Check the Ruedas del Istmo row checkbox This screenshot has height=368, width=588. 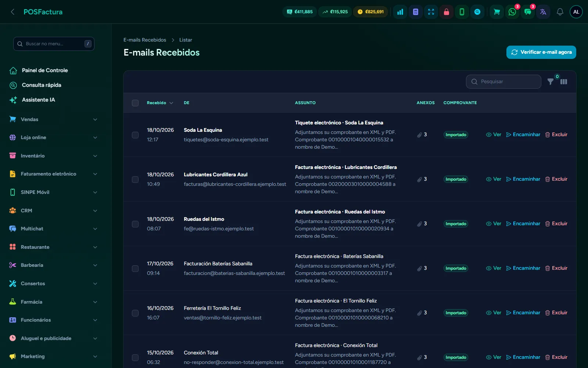coord(135,224)
